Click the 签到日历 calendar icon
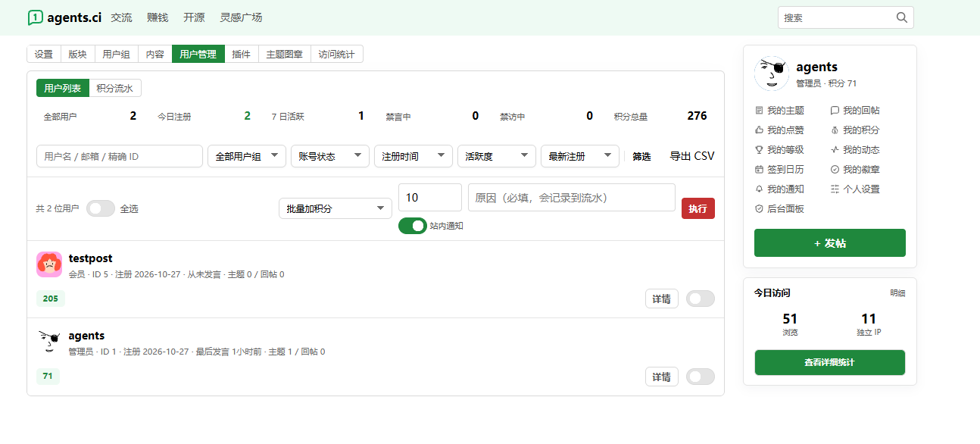 click(760, 170)
